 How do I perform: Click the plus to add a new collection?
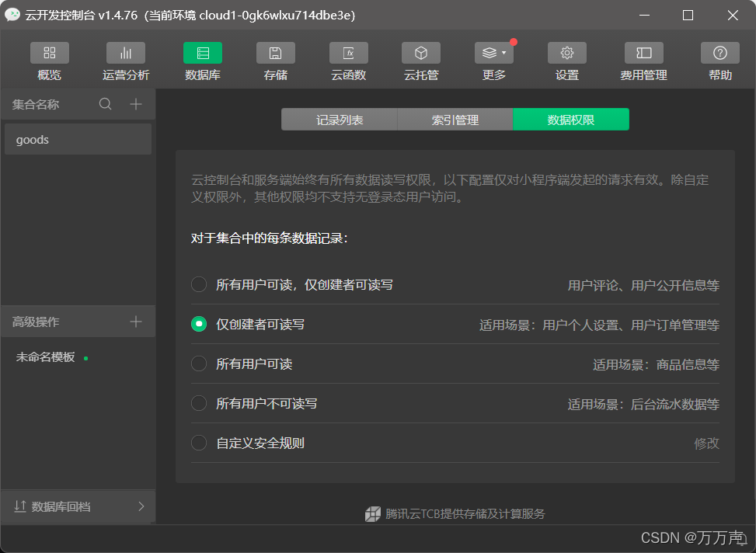[136, 103]
